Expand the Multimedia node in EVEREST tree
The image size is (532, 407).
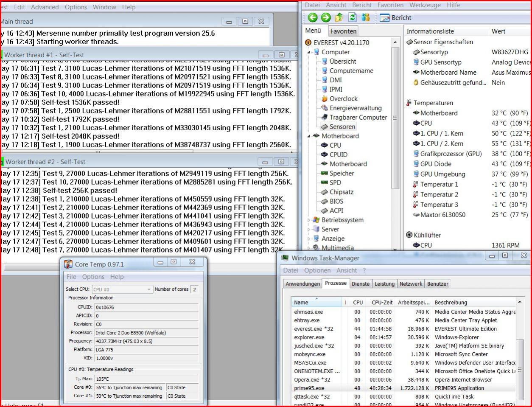tap(309, 248)
